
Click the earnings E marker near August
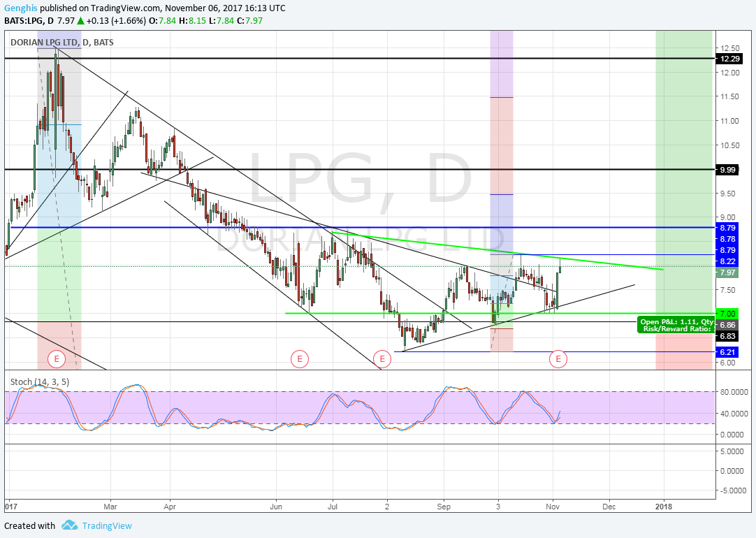382,358
